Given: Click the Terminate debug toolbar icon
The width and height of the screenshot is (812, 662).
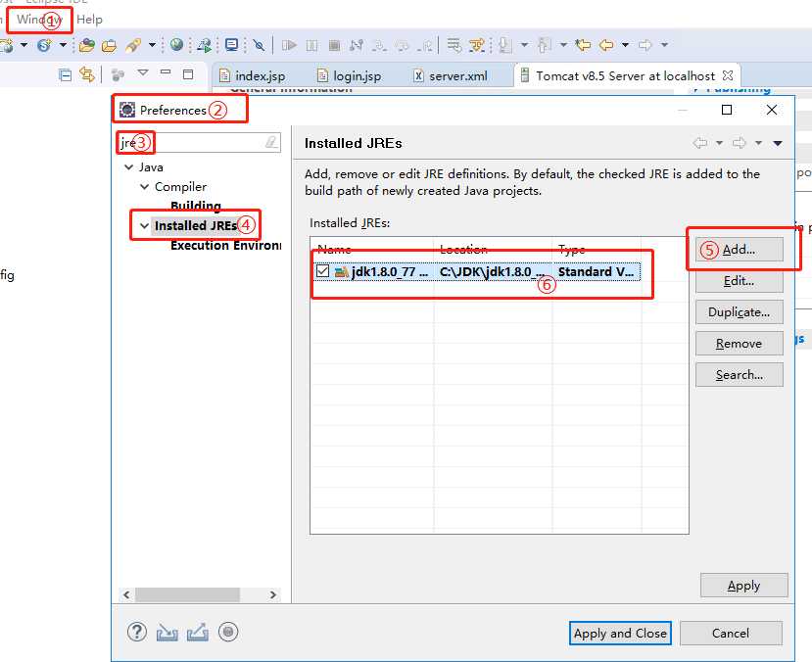Looking at the screenshot, I should point(335,46).
